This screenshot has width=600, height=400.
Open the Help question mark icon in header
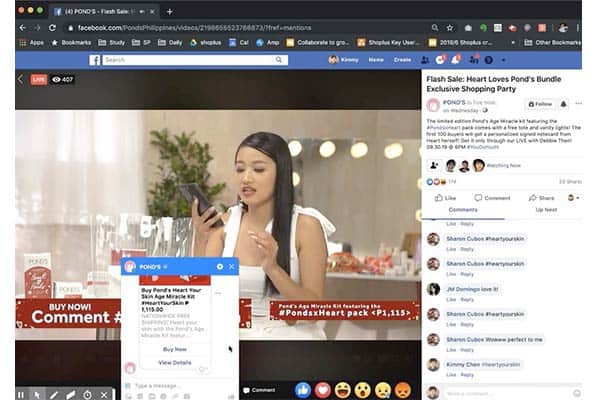(x=489, y=60)
